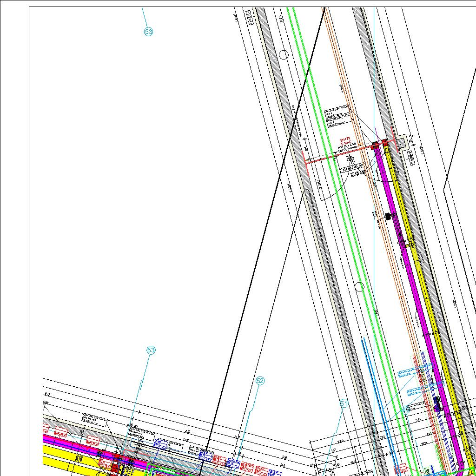This screenshot has height=476, width=476.
Task: Select the red fitting atop the yellow pipe
Action: [385, 142]
